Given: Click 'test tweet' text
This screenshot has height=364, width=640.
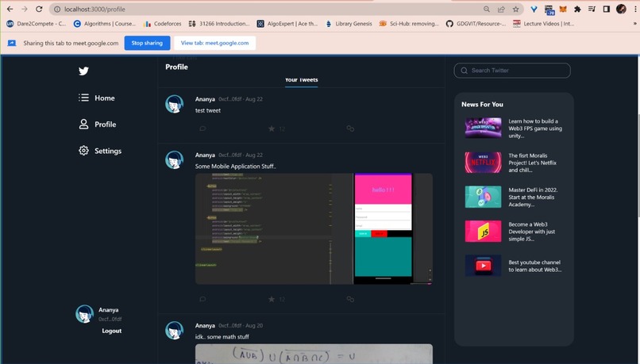Looking at the screenshot, I should [208, 110].
